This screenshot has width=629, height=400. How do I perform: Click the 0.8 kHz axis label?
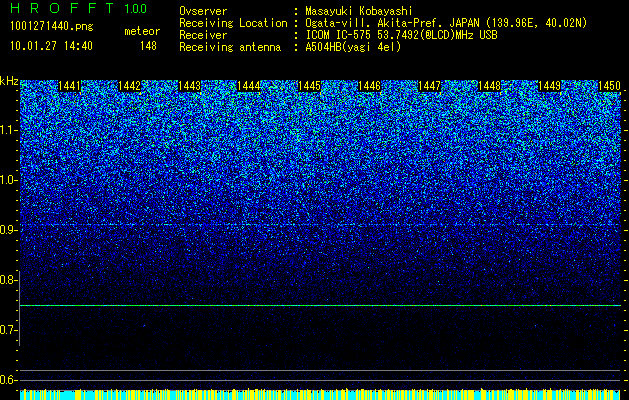coord(8,280)
